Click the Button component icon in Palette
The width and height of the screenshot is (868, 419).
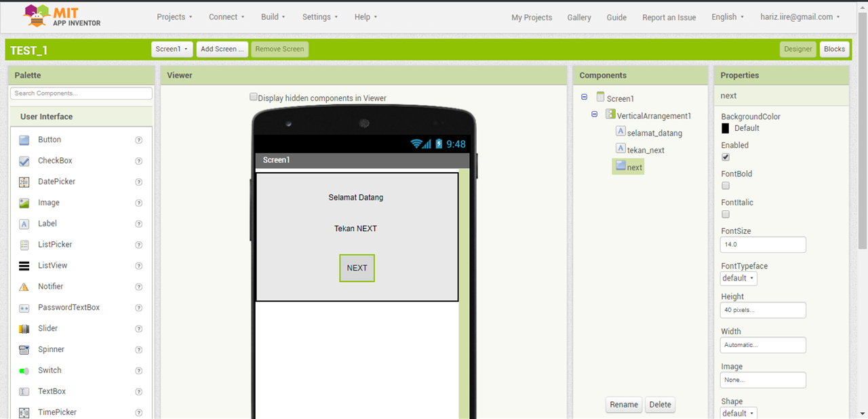click(24, 140)
